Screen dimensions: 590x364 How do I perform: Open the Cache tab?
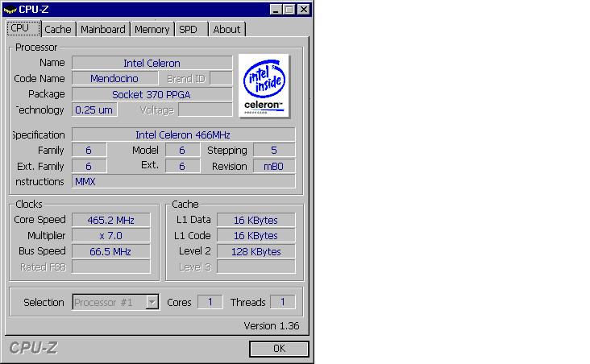57,29
